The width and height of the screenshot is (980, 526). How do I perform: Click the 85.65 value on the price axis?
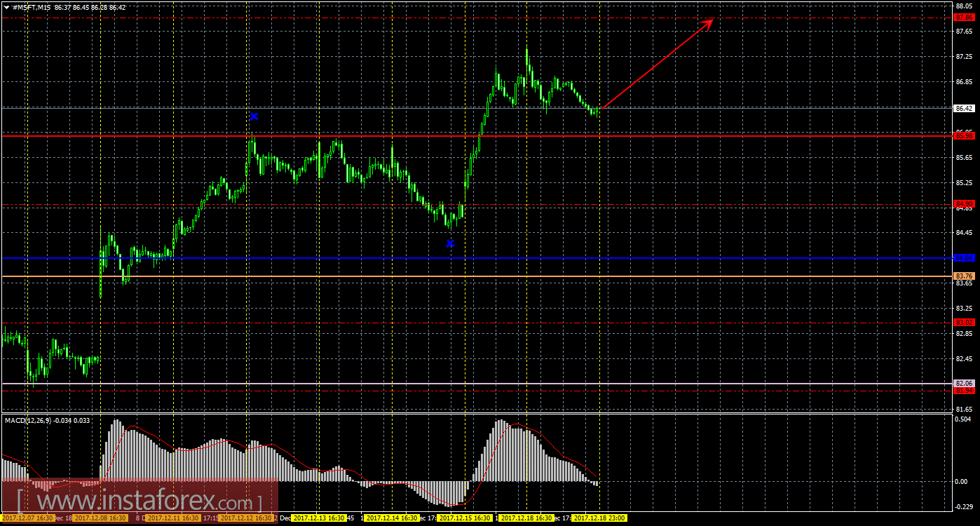tap(963, 157)
